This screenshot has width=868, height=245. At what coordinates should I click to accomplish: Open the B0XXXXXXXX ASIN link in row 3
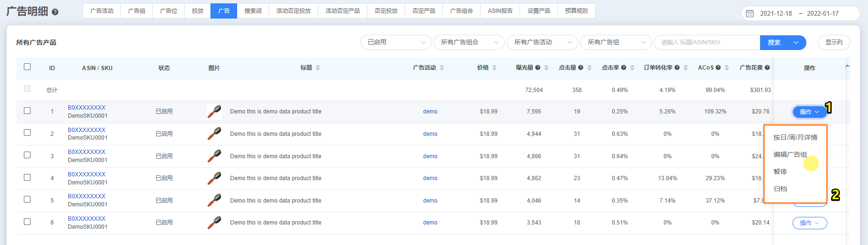click(x=86, y=152)
